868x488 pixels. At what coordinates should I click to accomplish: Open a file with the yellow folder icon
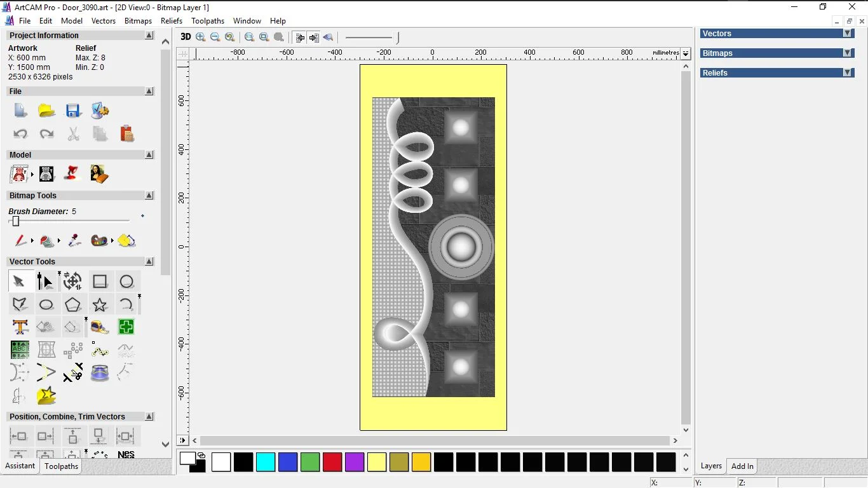pos(46,111)
